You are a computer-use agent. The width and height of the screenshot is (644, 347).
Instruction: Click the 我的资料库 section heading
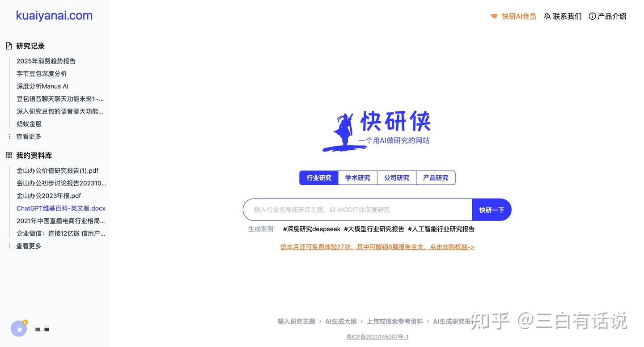click(34, 155)
